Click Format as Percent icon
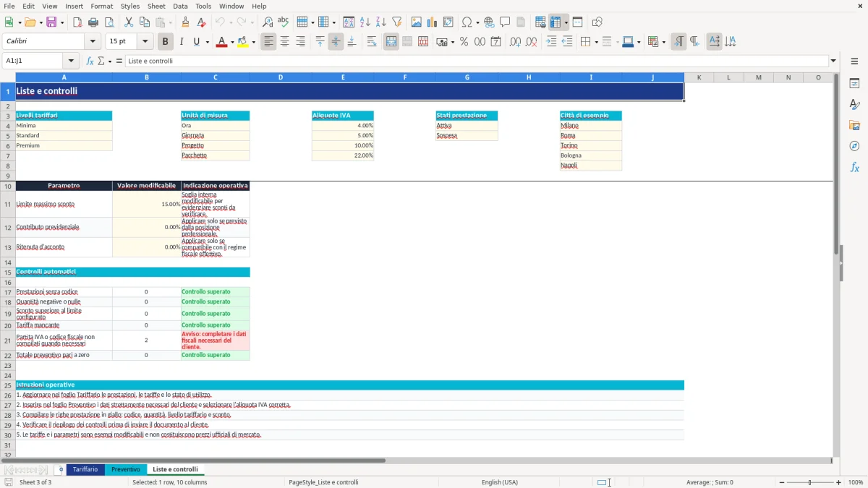 [x=464, y=42]
